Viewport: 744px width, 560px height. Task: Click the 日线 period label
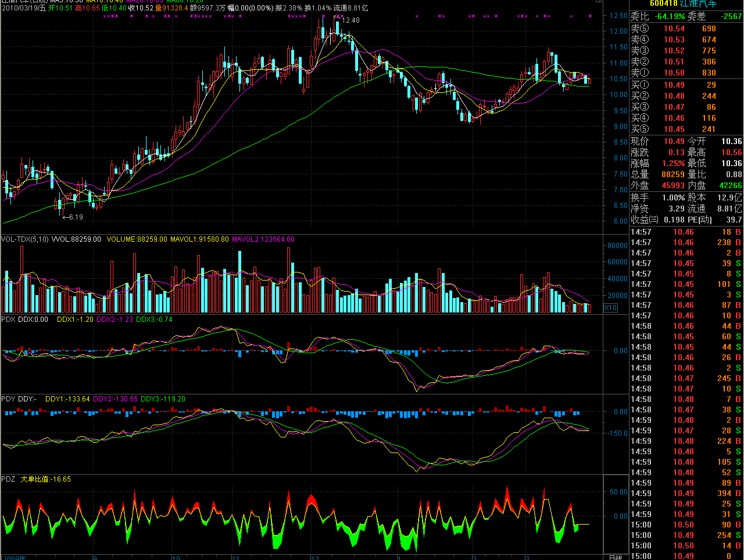tap(615, 558)
